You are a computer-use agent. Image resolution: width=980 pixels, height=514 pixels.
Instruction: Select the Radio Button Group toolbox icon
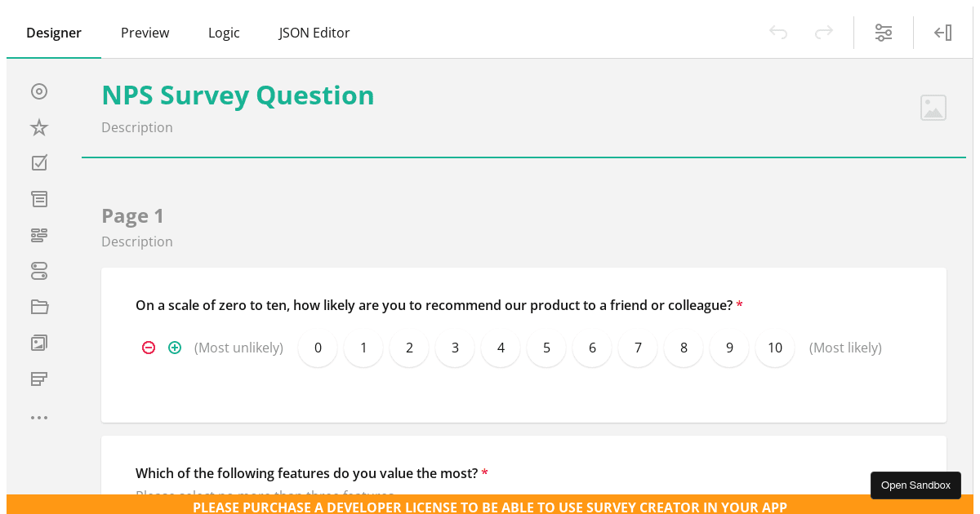click(x=39, y=91)
